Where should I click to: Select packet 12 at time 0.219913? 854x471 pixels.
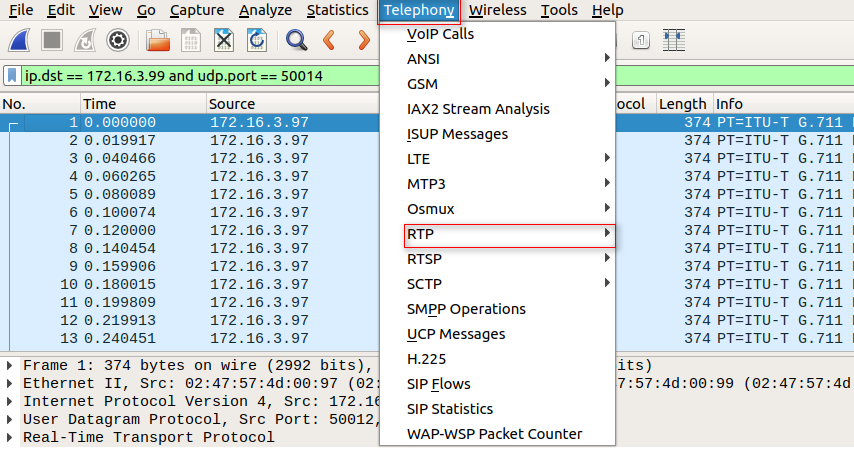click(x=190, y=320)
